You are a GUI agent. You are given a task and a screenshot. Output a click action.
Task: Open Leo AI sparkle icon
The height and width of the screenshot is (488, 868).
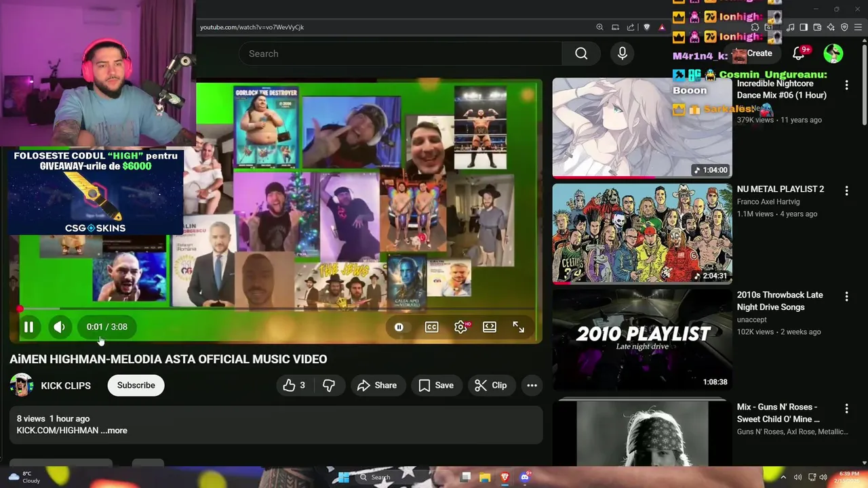831,27
